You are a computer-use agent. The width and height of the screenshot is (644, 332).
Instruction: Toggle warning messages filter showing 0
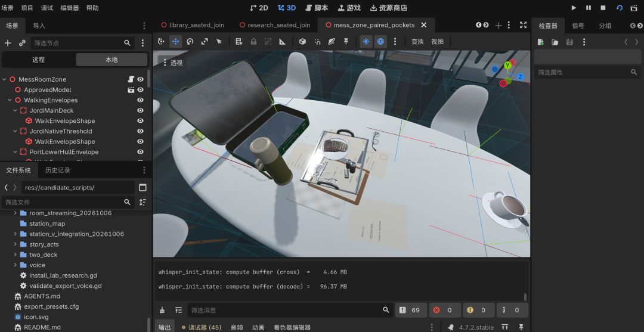coord(478,311)
